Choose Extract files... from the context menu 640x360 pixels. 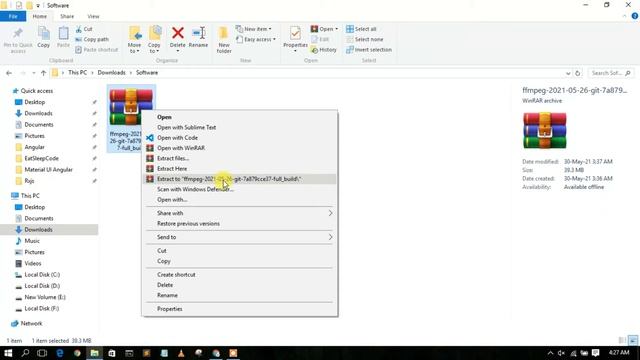(x=240, y=158)
